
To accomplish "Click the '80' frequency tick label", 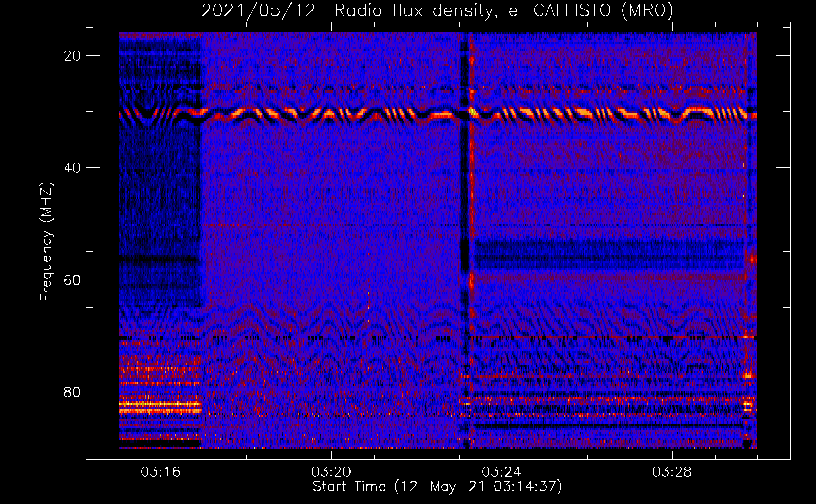I will pos(73,392).
